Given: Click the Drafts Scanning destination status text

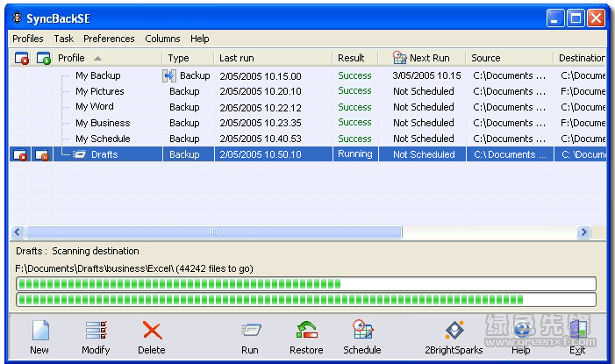Looking at the screenshot, I should 77,251.
